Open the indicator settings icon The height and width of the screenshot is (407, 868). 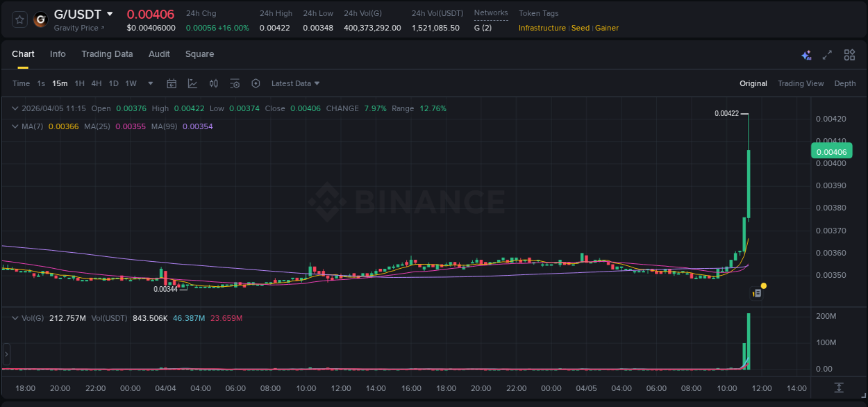[x=235, y=83]
